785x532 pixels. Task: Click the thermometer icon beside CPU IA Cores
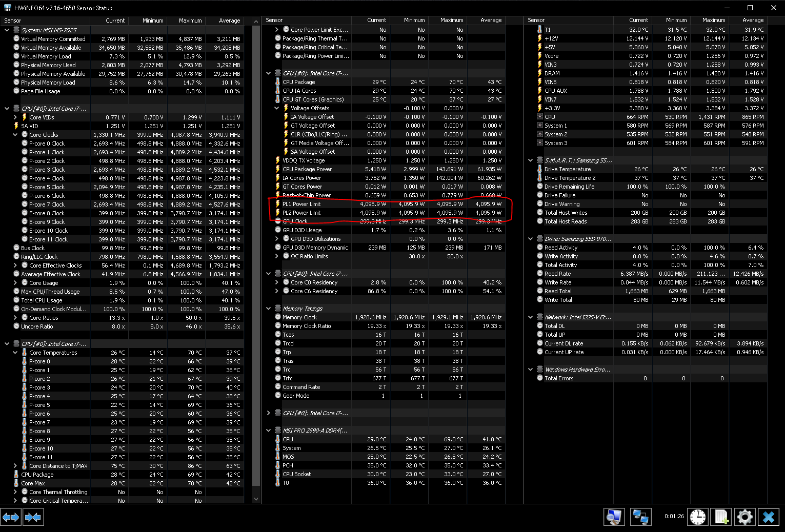click(x=277, y=91)
